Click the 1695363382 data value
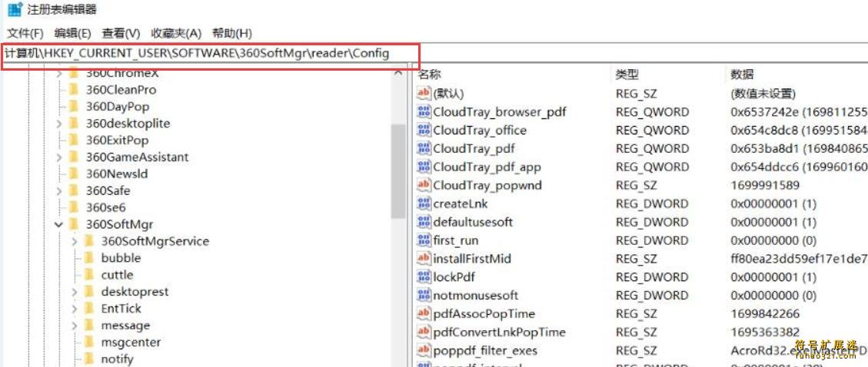This screenshot has width=868, height=367. point(765,332)
